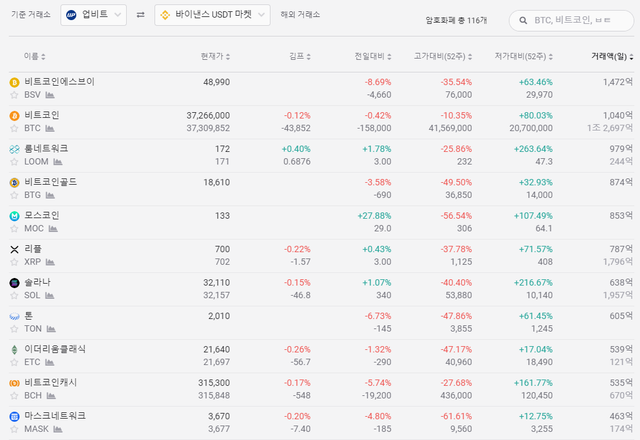Sort by 고가대비(52주) column
Image resolution: width=640 pixels, height=440 pixels.
(x=443, y=56)
